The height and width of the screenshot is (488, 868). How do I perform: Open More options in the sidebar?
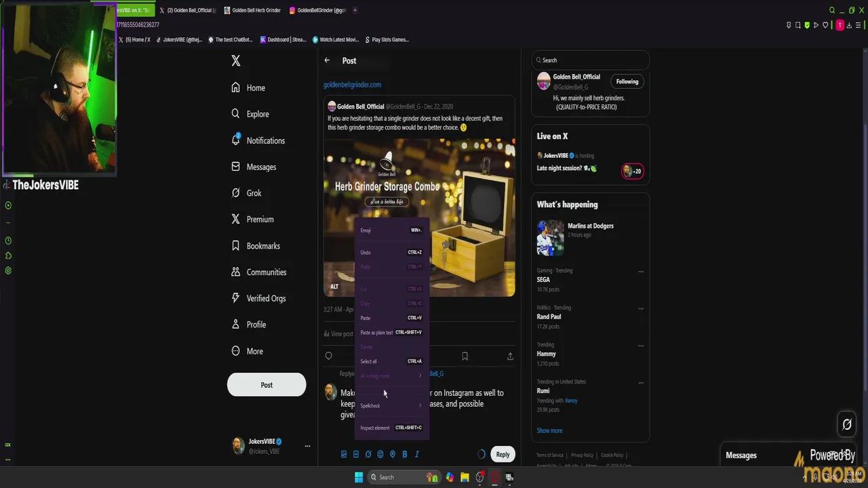coord(248,351)
